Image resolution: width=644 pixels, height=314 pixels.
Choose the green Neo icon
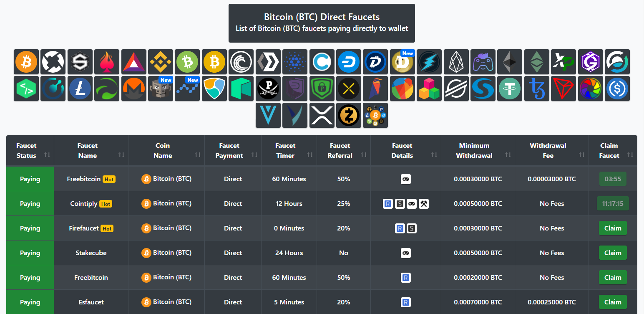[x=241, y=89]
